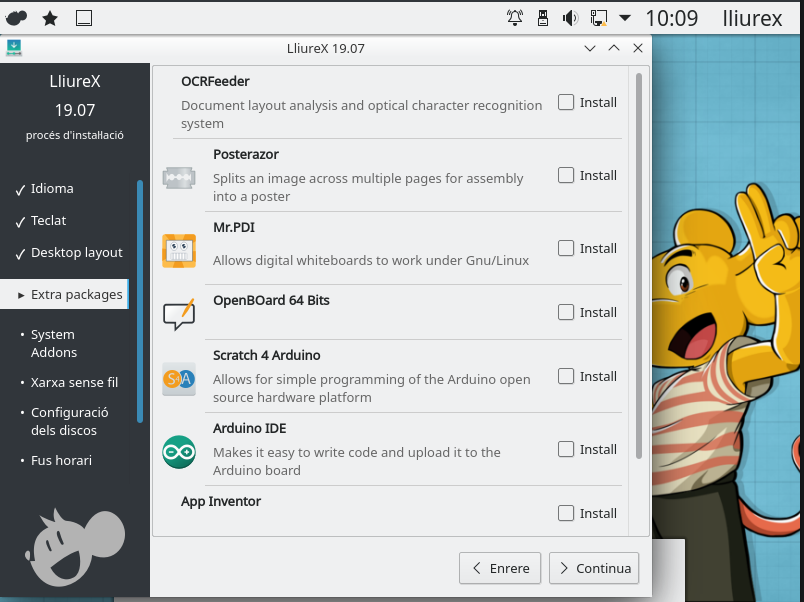Select the Desktop layout step in sidebar
Viewport: 804px width, 602px height.
click(76, 253)
